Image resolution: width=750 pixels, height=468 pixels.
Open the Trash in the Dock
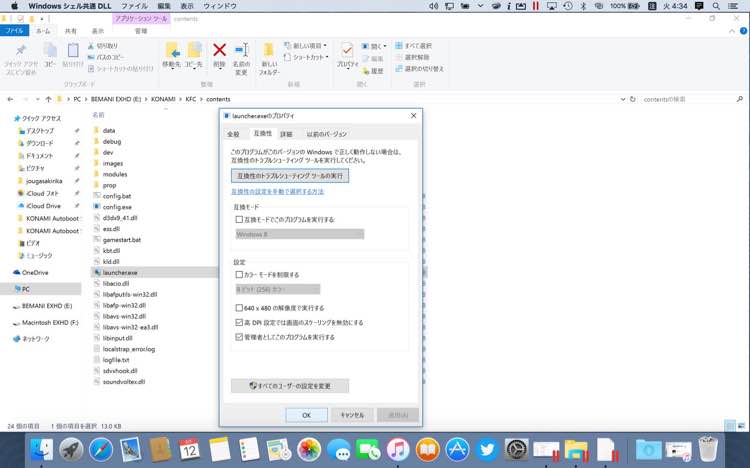(708, 449)
